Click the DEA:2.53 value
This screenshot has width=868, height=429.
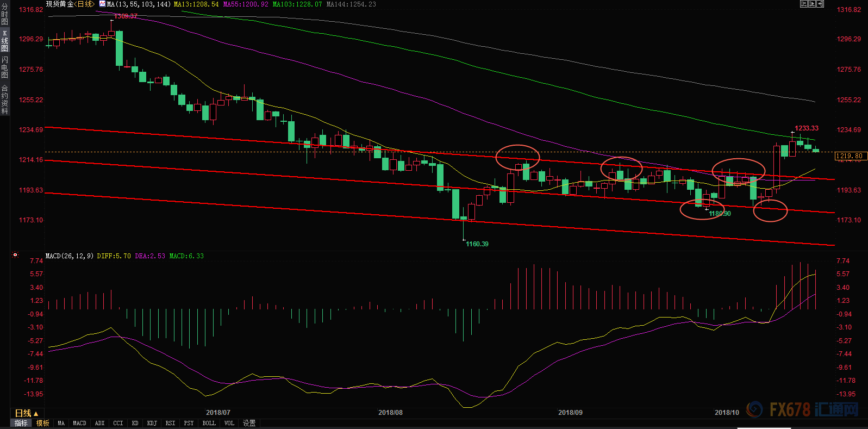150,256
